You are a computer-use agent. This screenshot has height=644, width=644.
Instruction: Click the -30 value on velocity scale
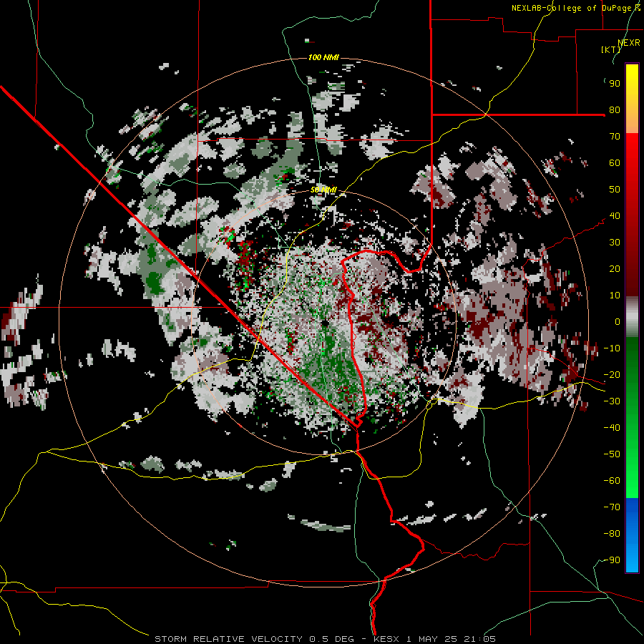click(612, 401)
